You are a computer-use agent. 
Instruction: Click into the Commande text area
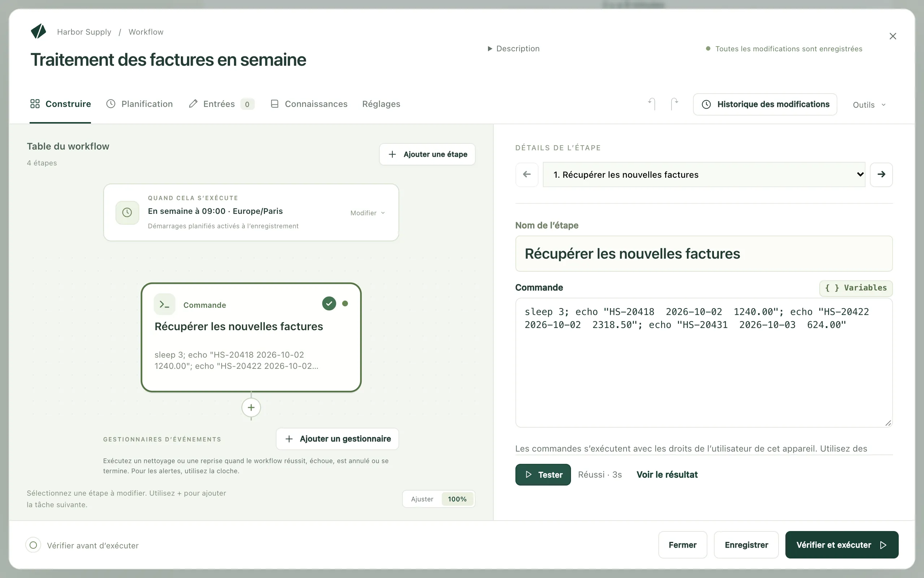[x=704, y=363]
